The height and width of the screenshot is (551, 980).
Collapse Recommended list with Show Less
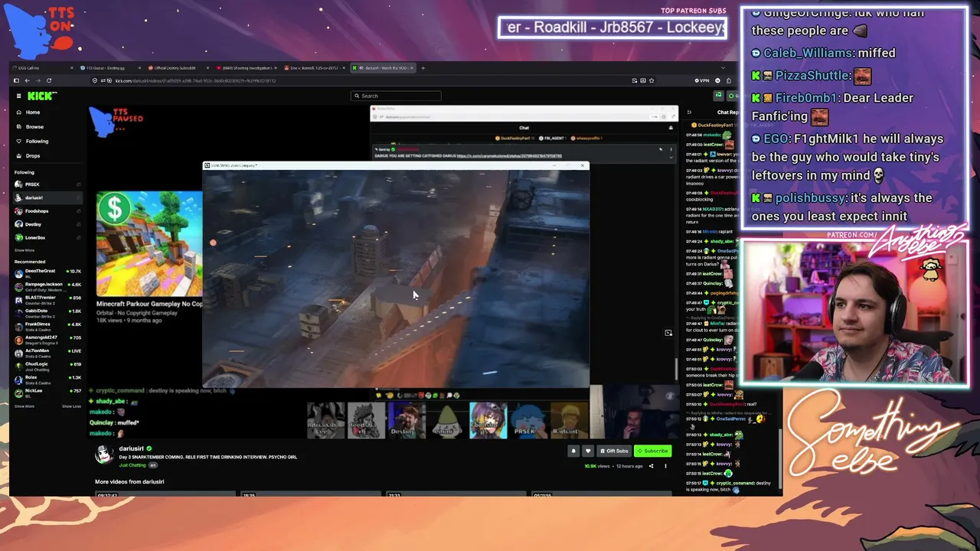click(x=71, y=406)
